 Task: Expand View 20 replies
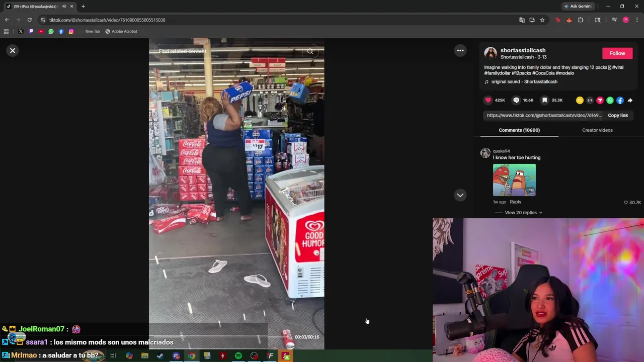click(523, 213)
